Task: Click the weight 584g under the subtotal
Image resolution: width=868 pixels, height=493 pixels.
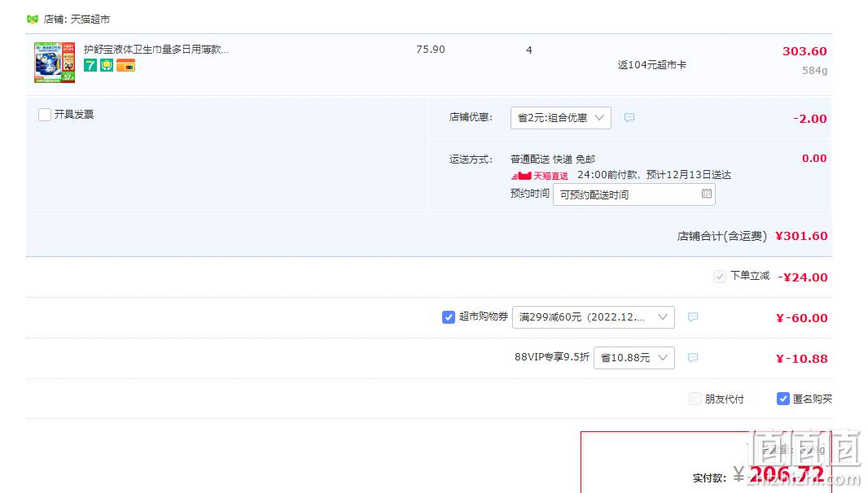Action: 814,70
